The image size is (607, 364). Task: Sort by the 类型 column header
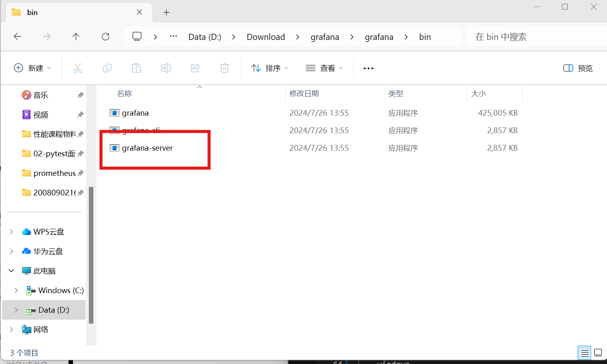pos(396,94)
